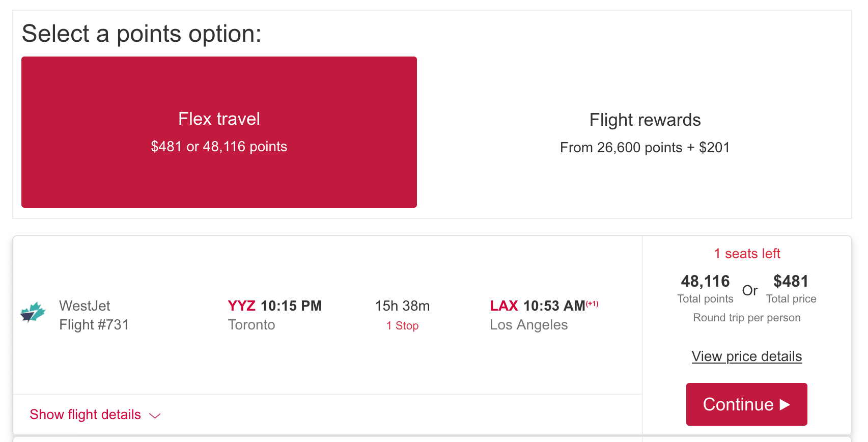This screenshot has height=442, width=868.
Task: Open the Show flight details link
Action: pyautogui.click(x=85, y=415)
